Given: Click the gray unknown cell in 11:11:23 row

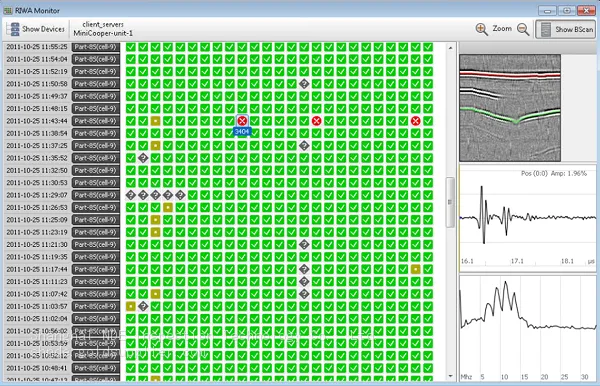Looking at the screenshot, I should (304, 282).
